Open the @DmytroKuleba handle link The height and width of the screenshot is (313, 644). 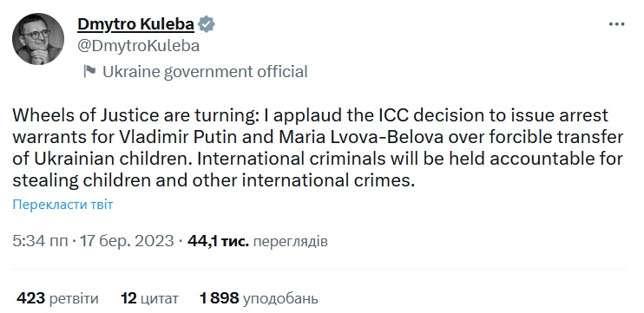(x=138, y=46)
